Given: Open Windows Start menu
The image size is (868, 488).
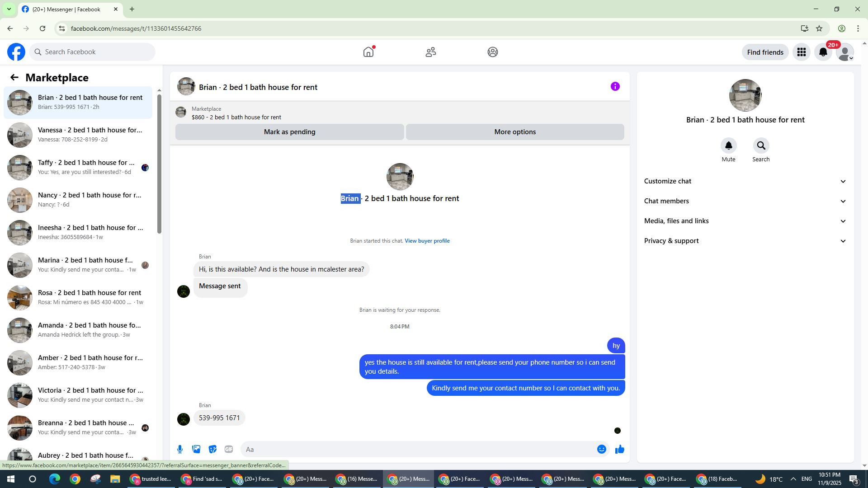Looking at the screenshot, I should (x=11, y=479).
